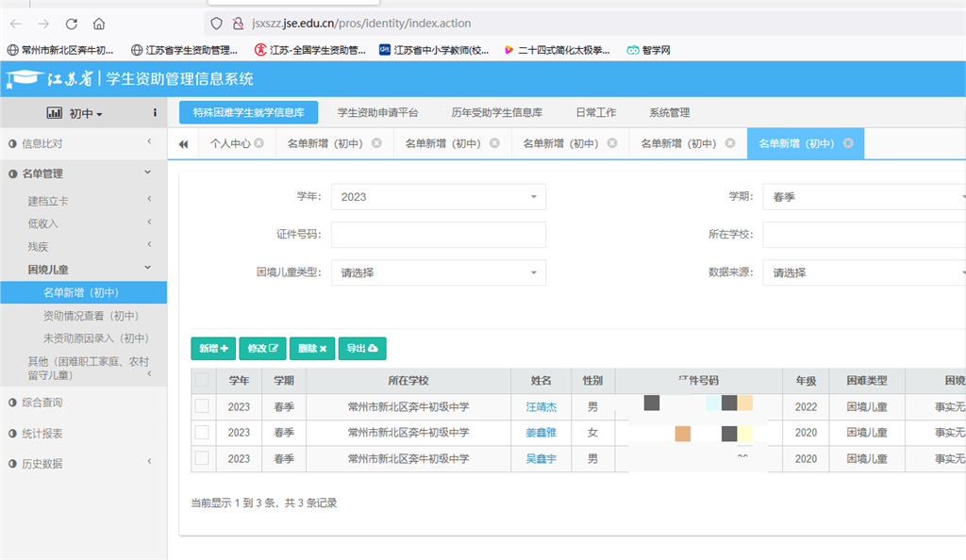The width and height of the screenshot is (966, 560).
Task: Open the 学期 春季 dropdown
Action: pyautogui.click(x=864, y=197)
